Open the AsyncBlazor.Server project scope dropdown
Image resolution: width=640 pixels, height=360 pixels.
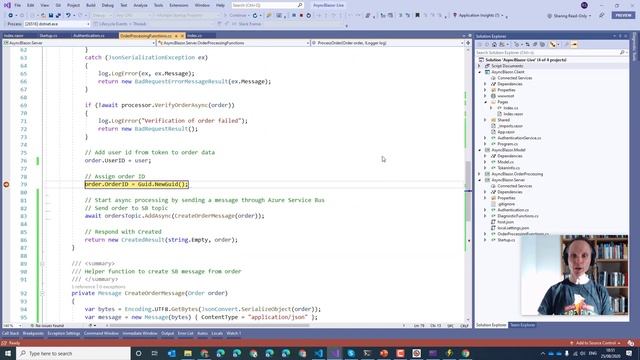tap(79, 43)
